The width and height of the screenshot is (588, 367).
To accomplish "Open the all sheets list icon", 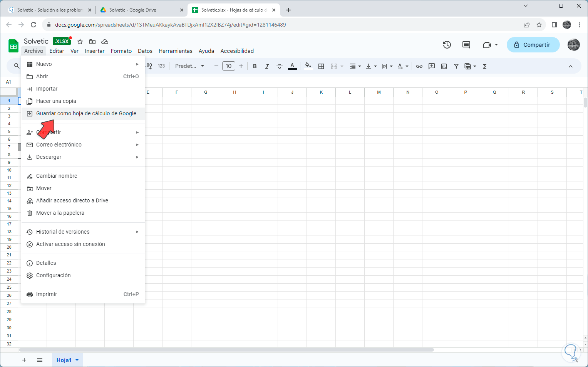I will point(40,360).
